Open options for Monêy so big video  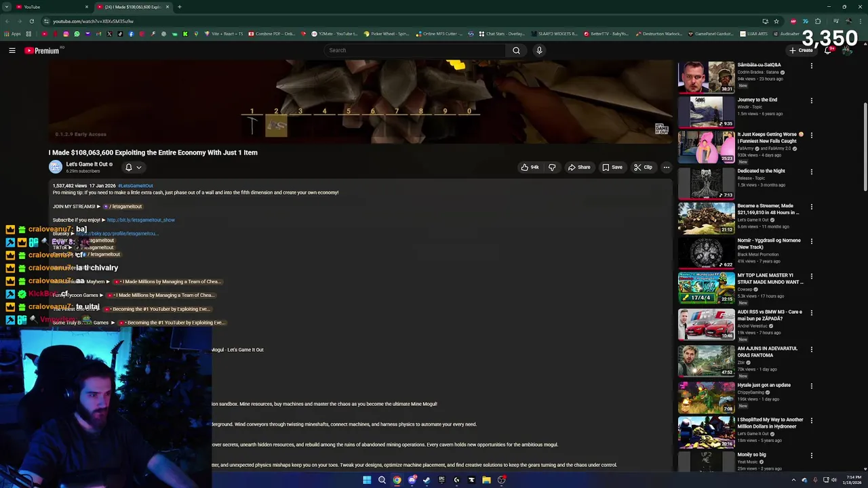811,455
